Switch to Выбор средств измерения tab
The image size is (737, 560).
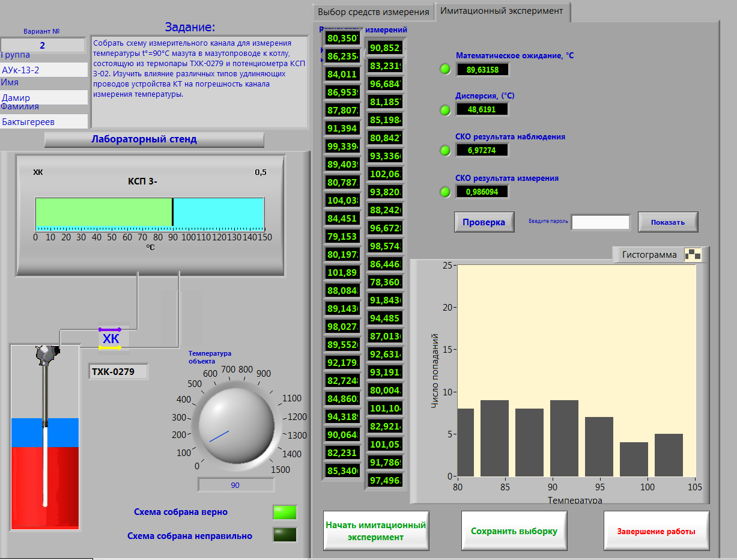[373, 12]
